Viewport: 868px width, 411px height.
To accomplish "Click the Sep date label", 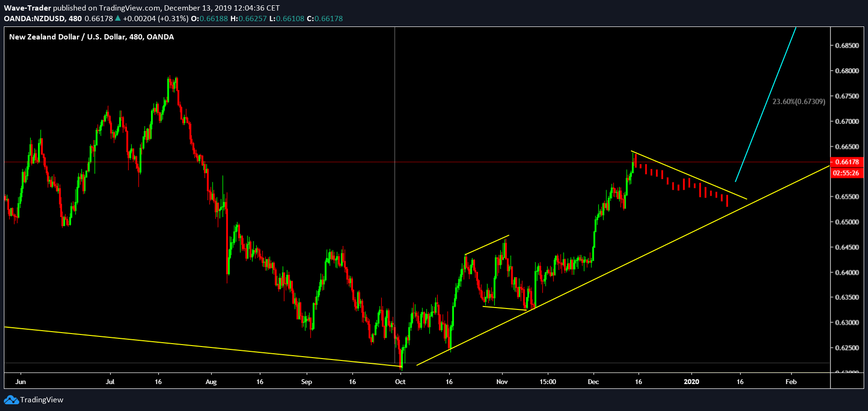I will pyautogui.click(x=306, y=382).
